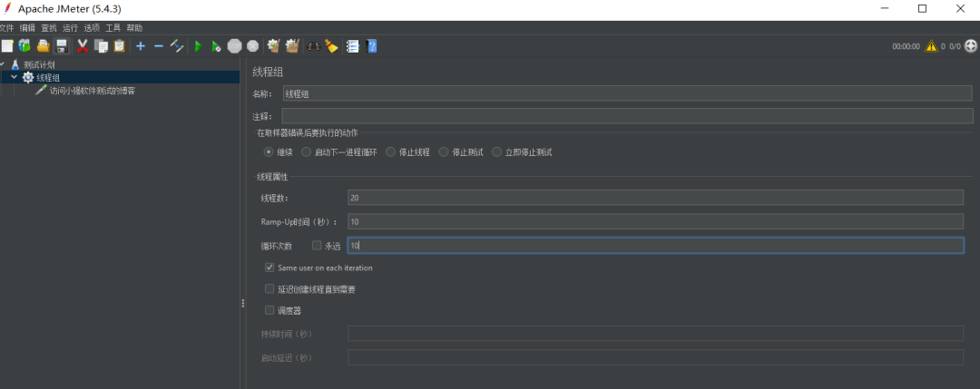Tick the 永远 loop checkbox
Screen dimensions: 980x389
click(x=317, y=246)
